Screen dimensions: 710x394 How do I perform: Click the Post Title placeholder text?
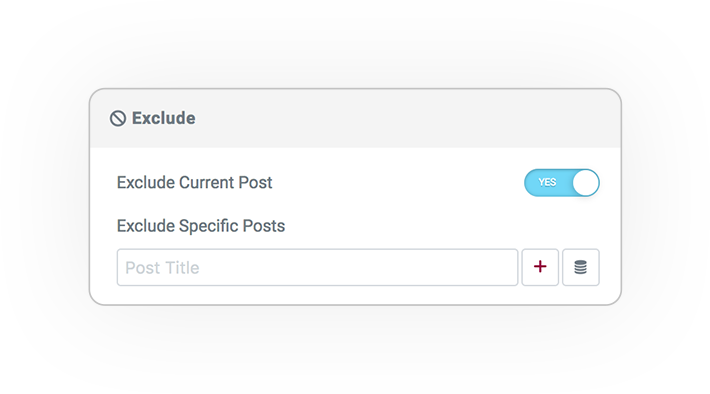pos(162,268)
